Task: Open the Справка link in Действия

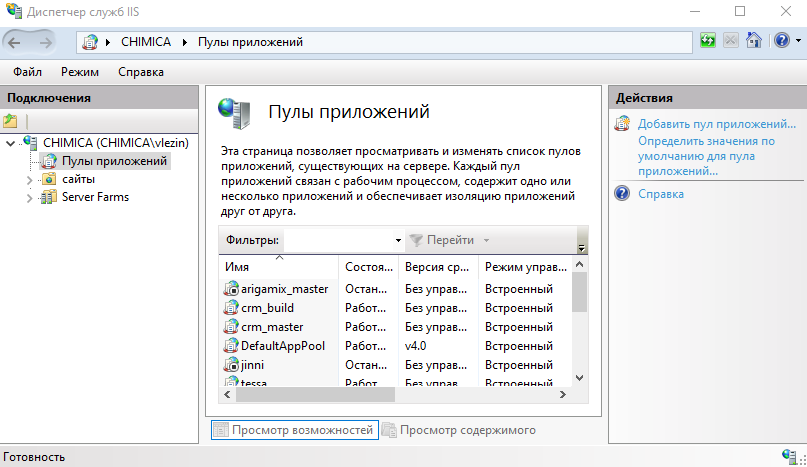Action: tap(661, 194)
